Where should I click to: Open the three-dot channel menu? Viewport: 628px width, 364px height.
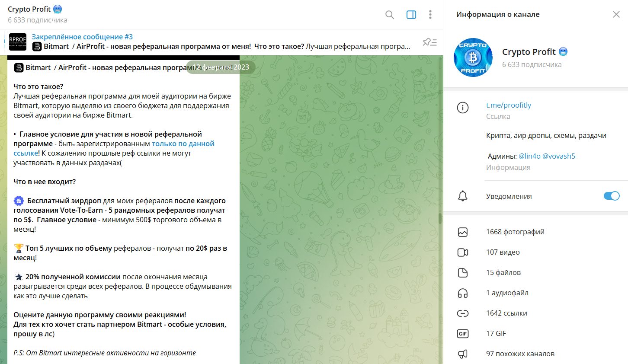coord(430,15)
